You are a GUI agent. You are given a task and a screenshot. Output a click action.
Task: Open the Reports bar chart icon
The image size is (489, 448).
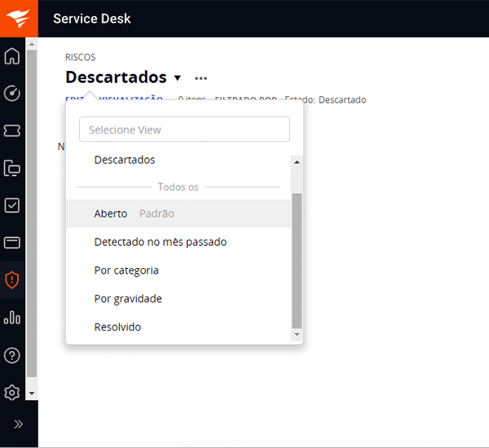point(12,318)
